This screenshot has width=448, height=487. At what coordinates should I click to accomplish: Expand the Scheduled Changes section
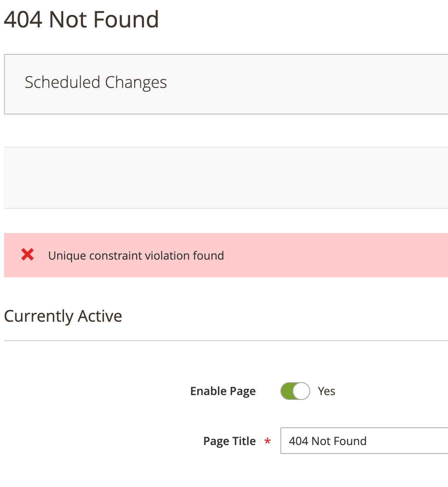(x=96, y=83)
